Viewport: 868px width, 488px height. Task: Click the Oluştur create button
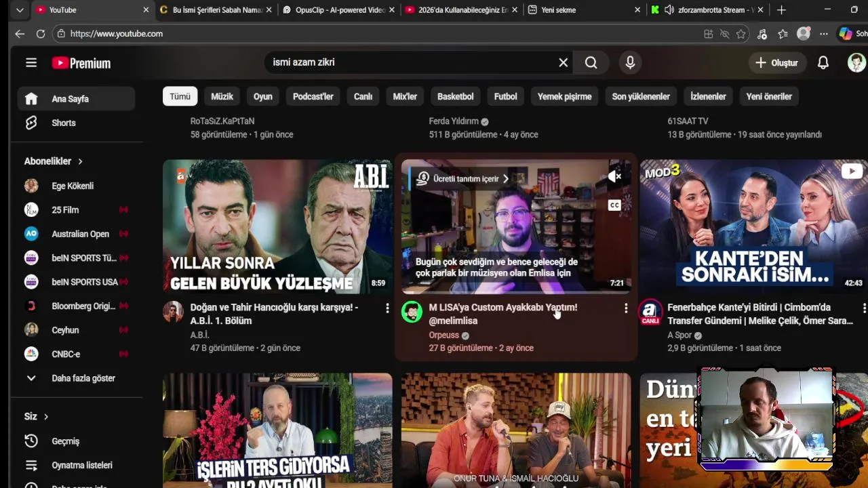pos(776,62)
